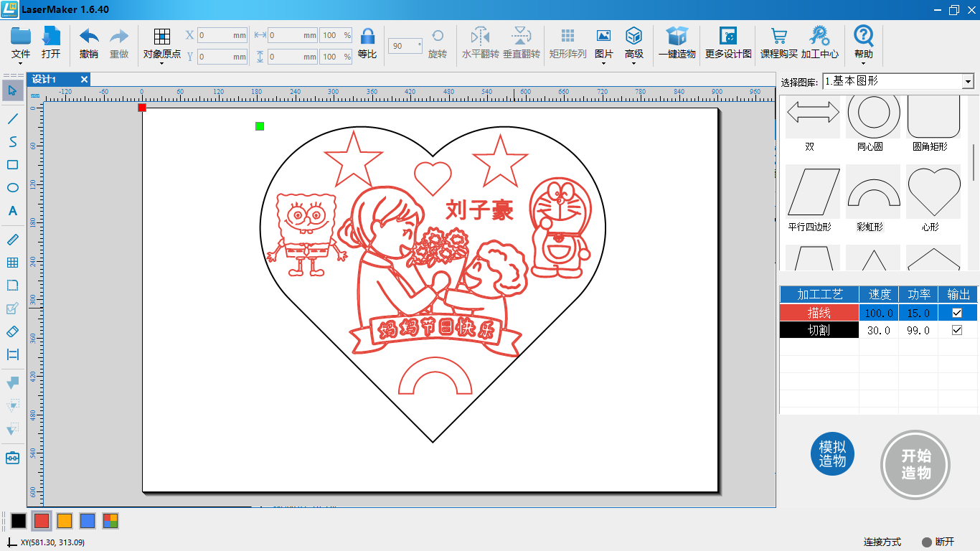
Task: Choose the text A tool
Action: tap(12, 211)
